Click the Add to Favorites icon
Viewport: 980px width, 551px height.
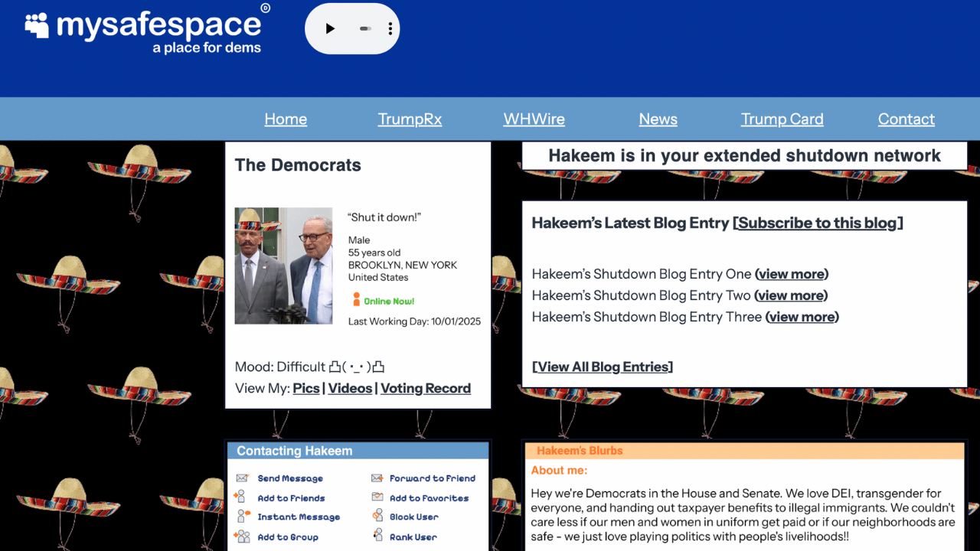377,497
